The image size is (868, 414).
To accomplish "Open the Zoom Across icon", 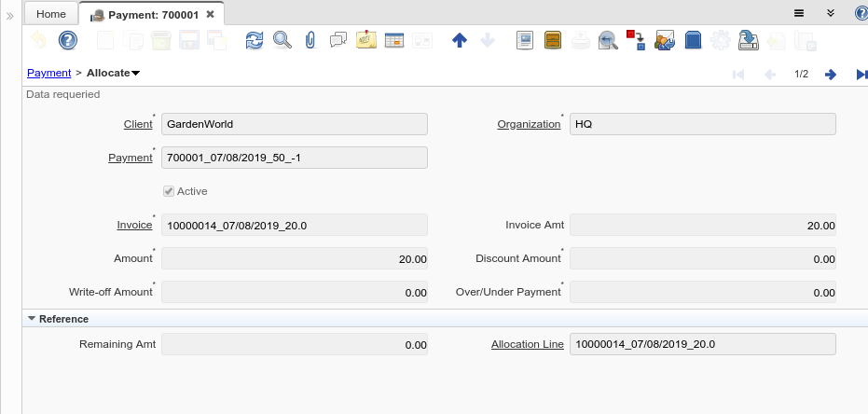I will pyautogui.click(x=608, y=40).
